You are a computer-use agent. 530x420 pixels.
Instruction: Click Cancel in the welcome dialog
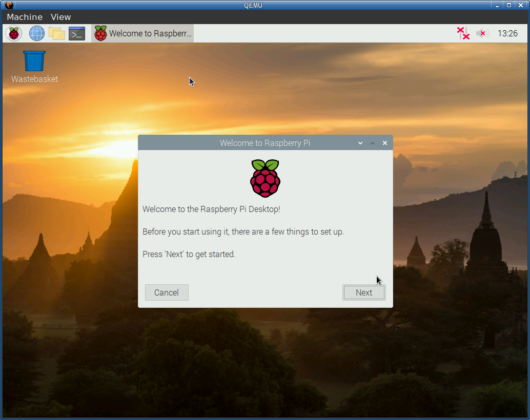tap(167, 292)
